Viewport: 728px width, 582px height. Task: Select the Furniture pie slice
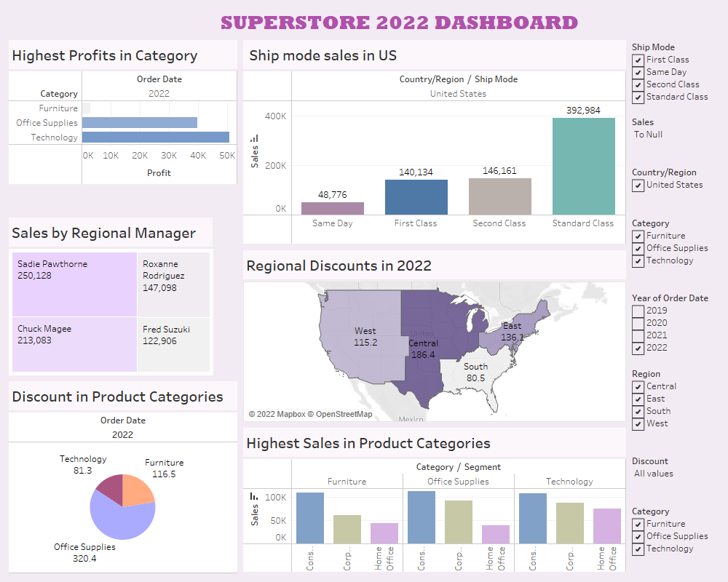click(138, 492)
